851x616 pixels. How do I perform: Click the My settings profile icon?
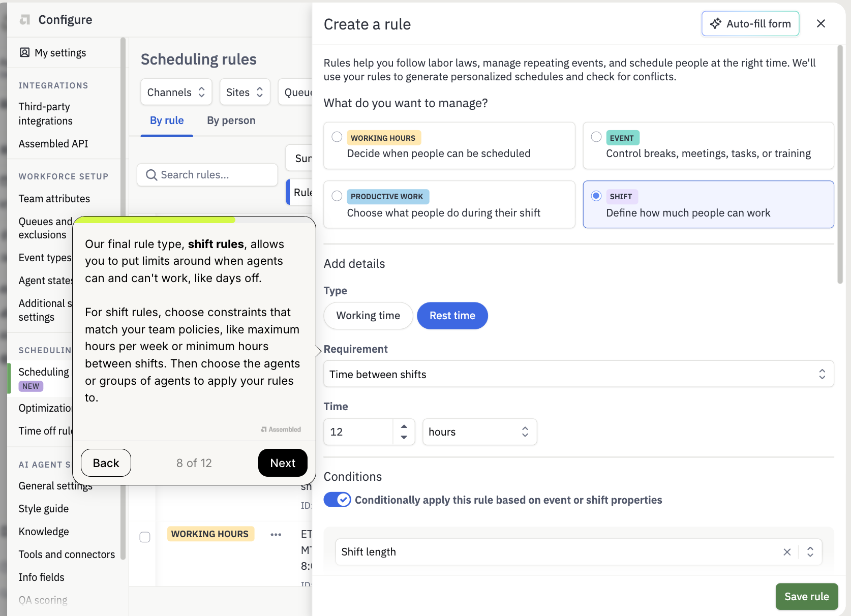click(x=24, y=53)
